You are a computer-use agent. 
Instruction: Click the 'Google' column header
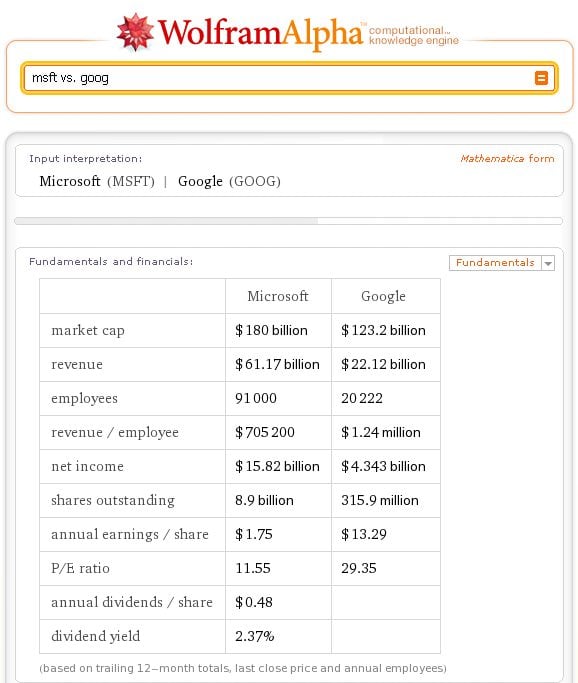[x=383, y=296]
